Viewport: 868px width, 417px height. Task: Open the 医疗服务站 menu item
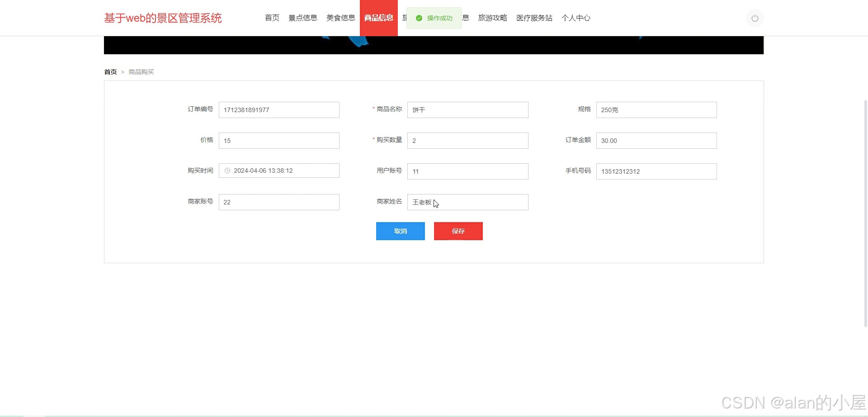click(x=534, y=18)
